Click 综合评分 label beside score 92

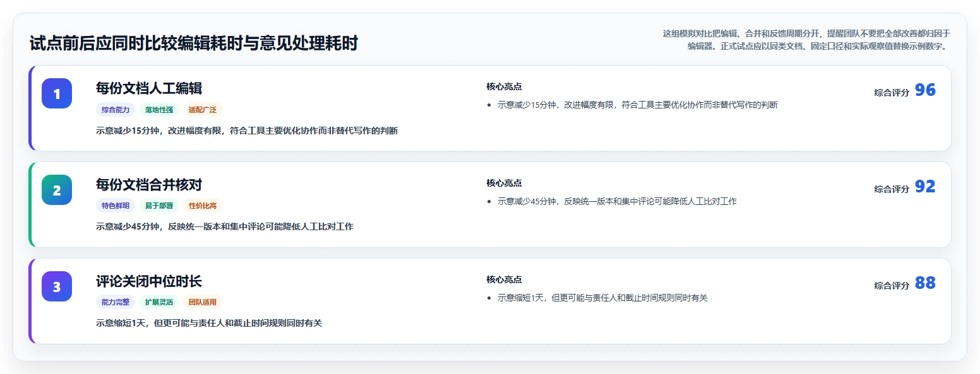tap(892, 189)
